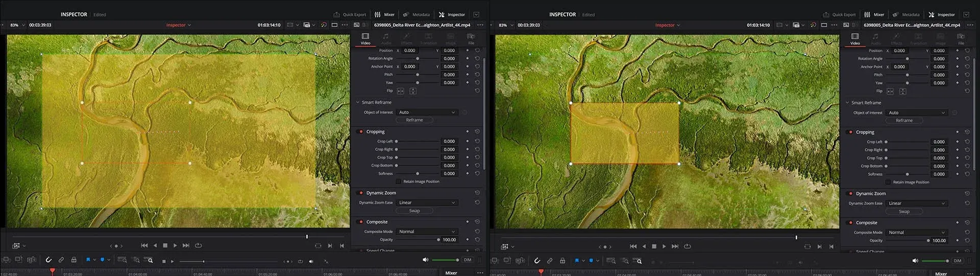Reset Rotation Angle in left Inspector
Viewport: 980px width, 276px height.
click(x=477, y=58)
